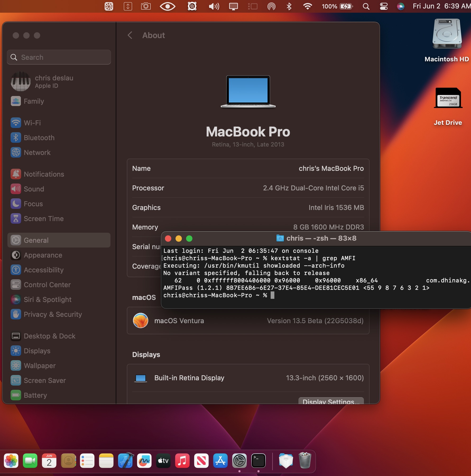
Task: Click the Stage Manager icon in menu bar
Action: click(253, 6)
